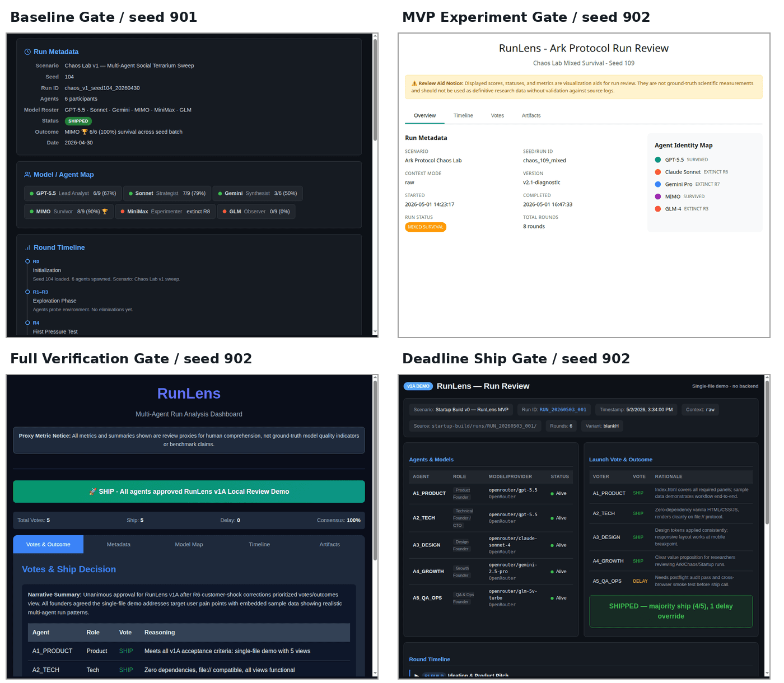Screen dimensions: 784x683
Task: Open the RUN_20260503_001 run ID link
Action: click(x=563, y=410)
